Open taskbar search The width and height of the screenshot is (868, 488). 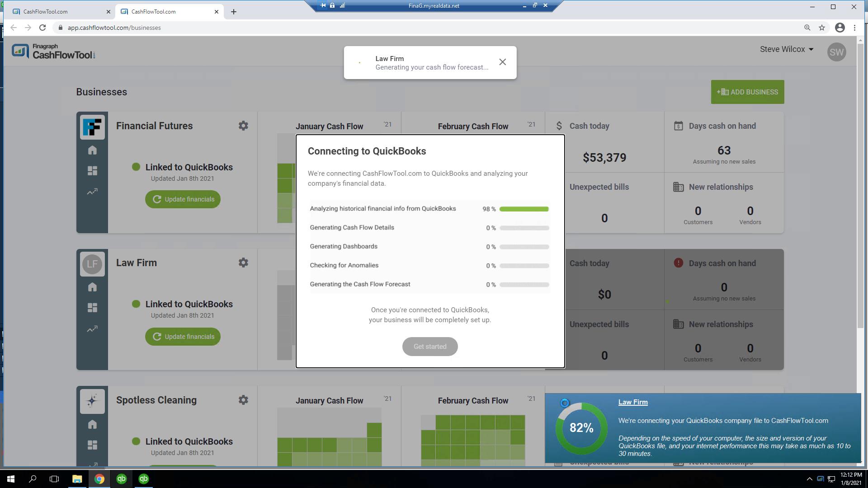(x=33, y=479)
